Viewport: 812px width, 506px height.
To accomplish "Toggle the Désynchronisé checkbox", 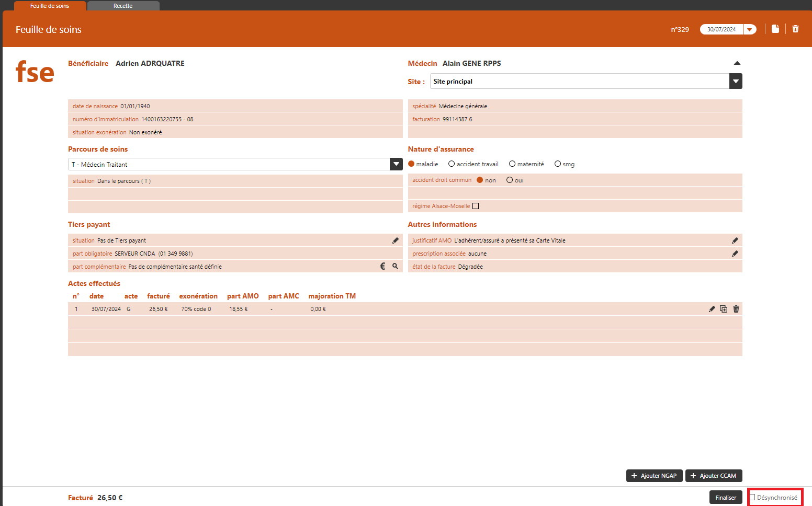I will [x=752, y=498].
